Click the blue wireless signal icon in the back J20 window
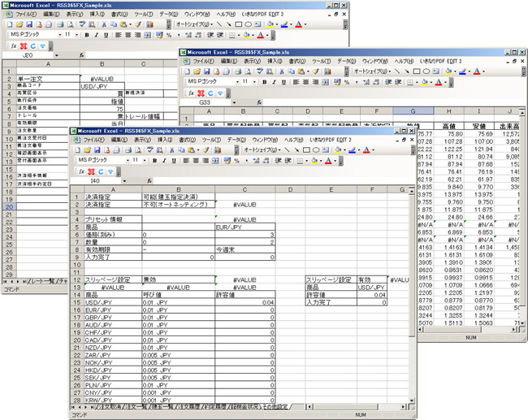Screen dimensions: 528x420 pyautogui.click(x=42, y=46)
